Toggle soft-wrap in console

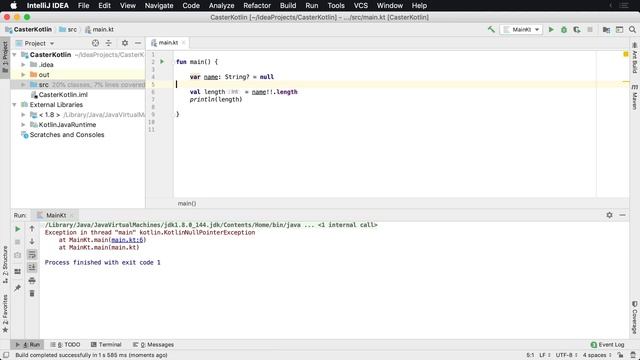[32, 255]
